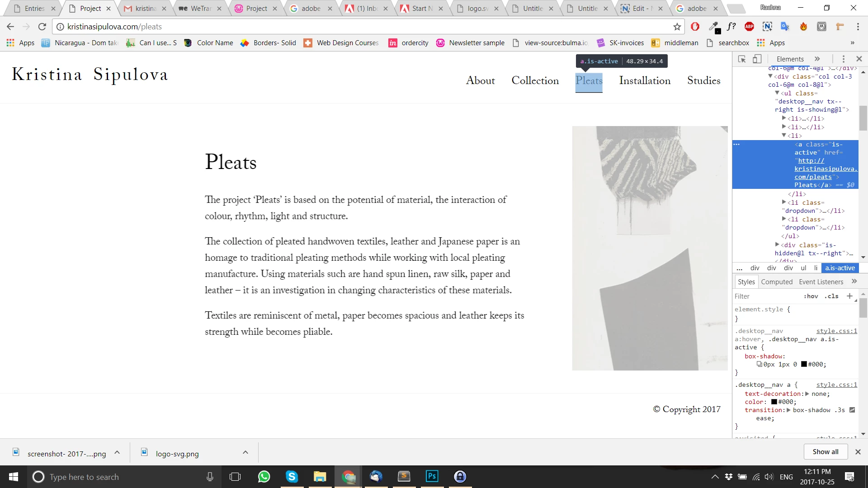This screenshot has height=488, width=868.
Task: Activate the inspect element picker icon
Action: (742, 59)
